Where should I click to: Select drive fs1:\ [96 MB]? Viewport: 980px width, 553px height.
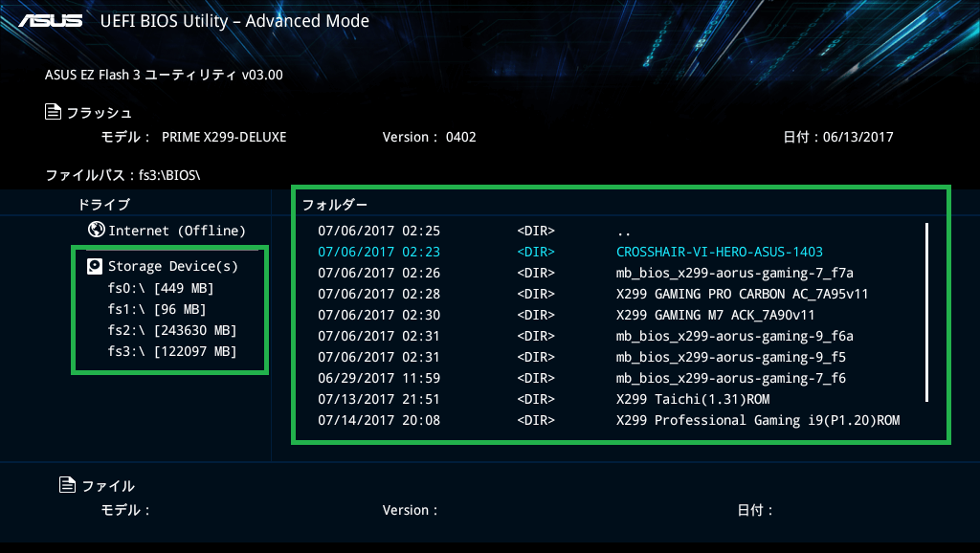[157, 309]
